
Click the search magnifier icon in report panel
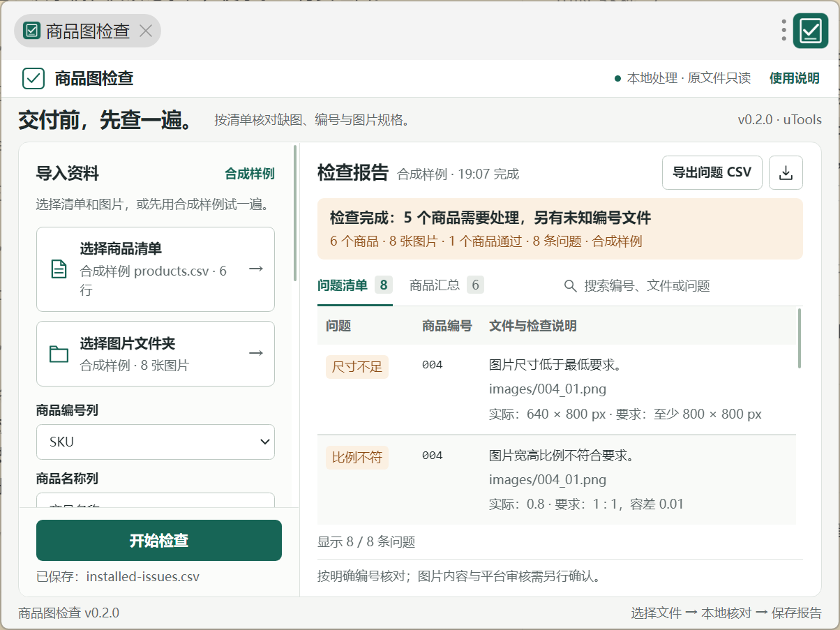(570, 286)
